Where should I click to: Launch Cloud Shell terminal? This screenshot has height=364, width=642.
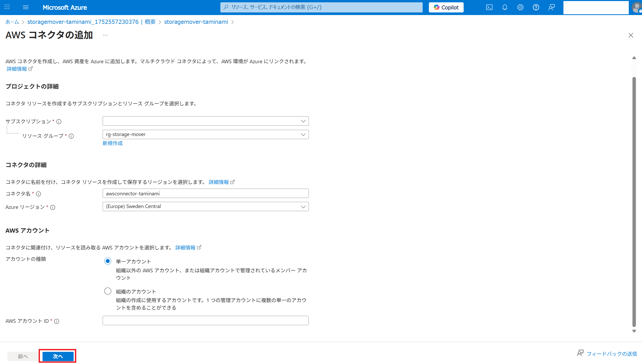(489, 7)
